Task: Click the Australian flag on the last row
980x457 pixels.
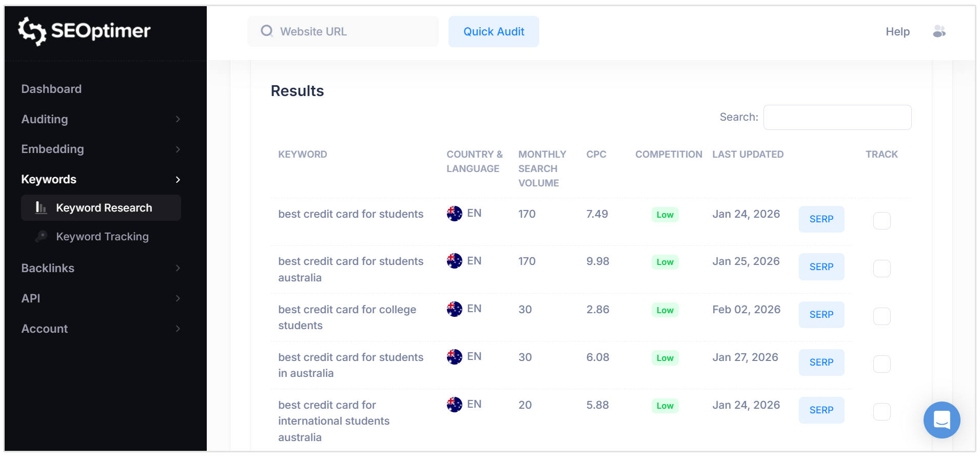Action: pyautogui.click(x=454, y=404)
